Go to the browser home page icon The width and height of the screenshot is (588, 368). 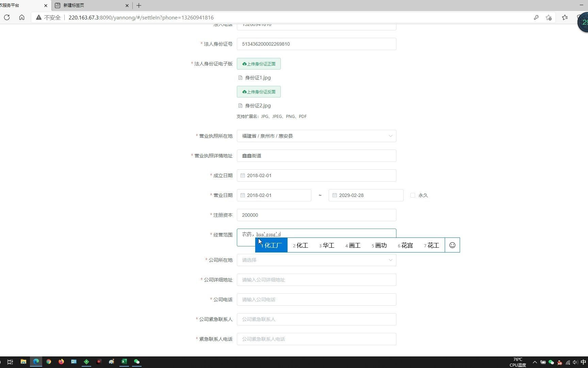coord(22,17)
